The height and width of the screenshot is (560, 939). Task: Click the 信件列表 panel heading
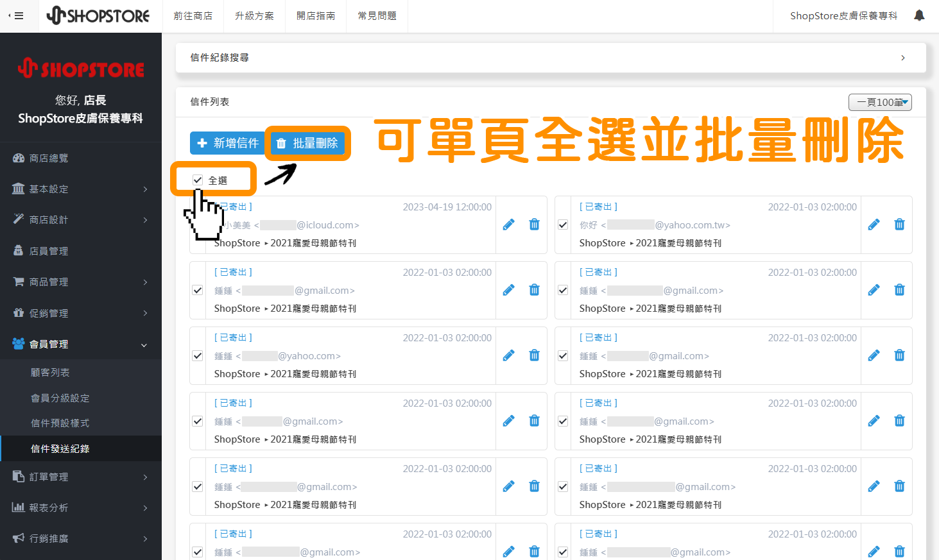210,102
